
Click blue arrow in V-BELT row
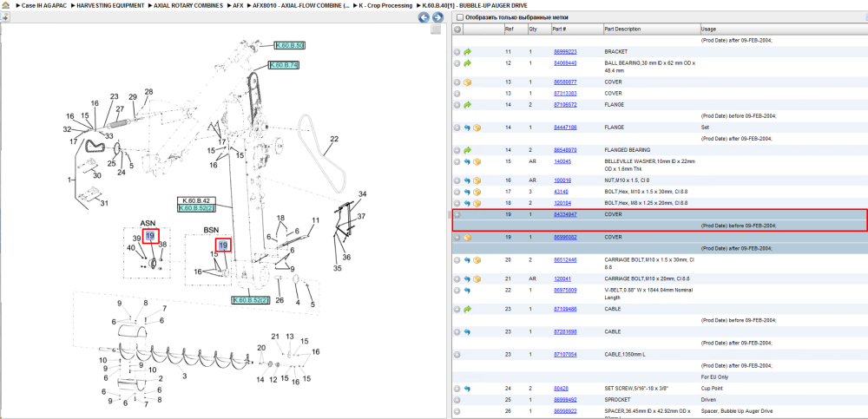pyautogui.click(x=467, y=290)
